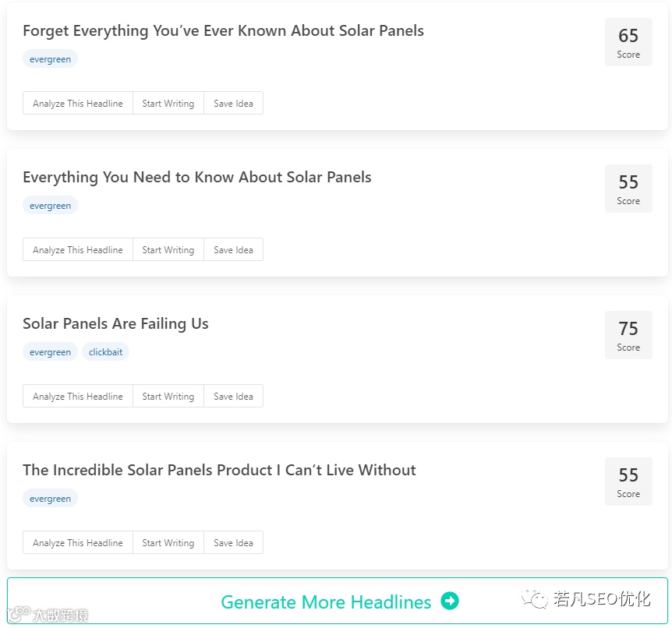The width and height of the screenshot is (672, 628).
Task: Analyze the 'Incredible Solar Panels Product' headline
Action: (x=78, y=543)
